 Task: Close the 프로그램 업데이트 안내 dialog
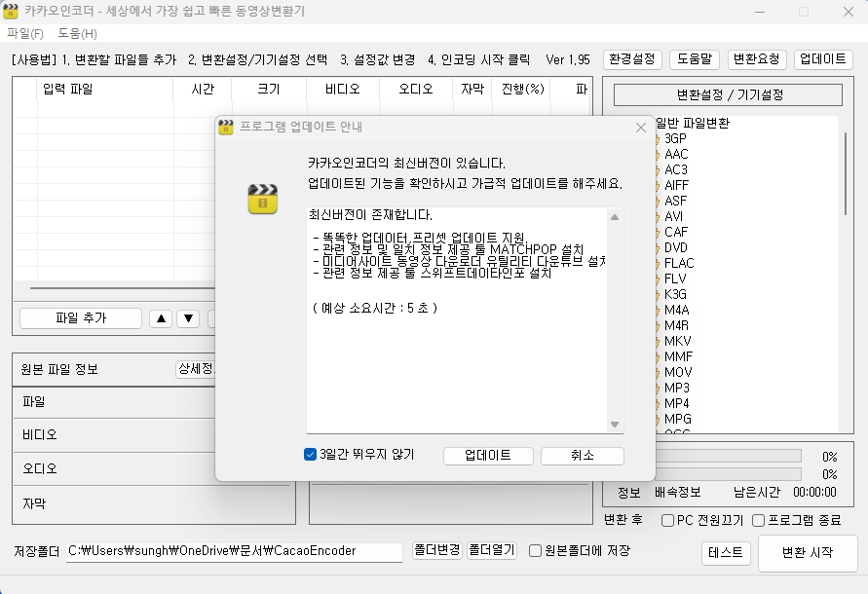point(640,128)
